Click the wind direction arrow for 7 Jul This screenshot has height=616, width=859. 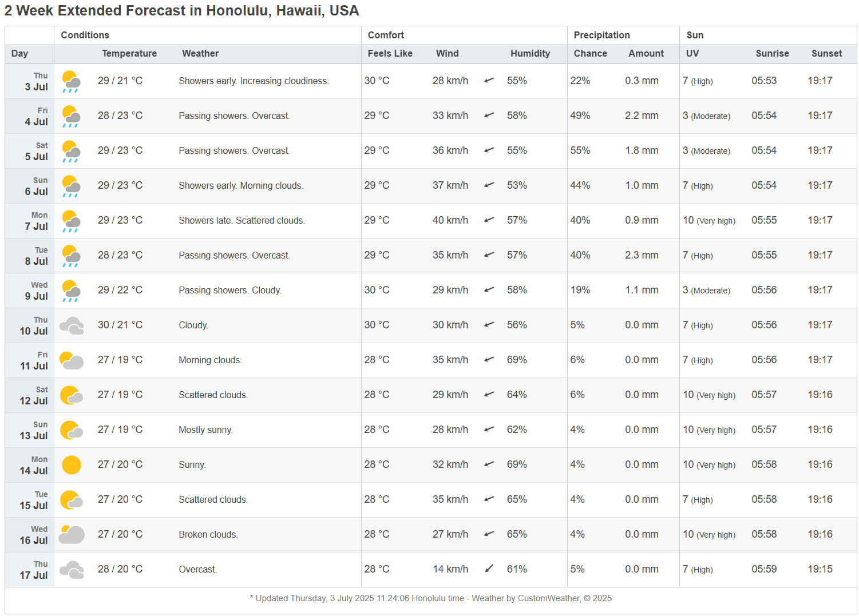[489, 220]
